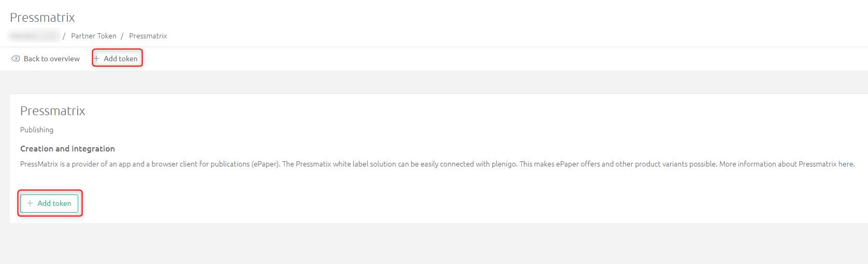Click the Pressmatrix page title at top

42,18
